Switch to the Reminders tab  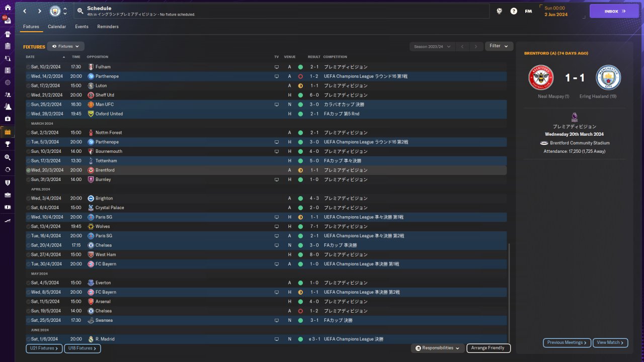[x=108, y=27]
